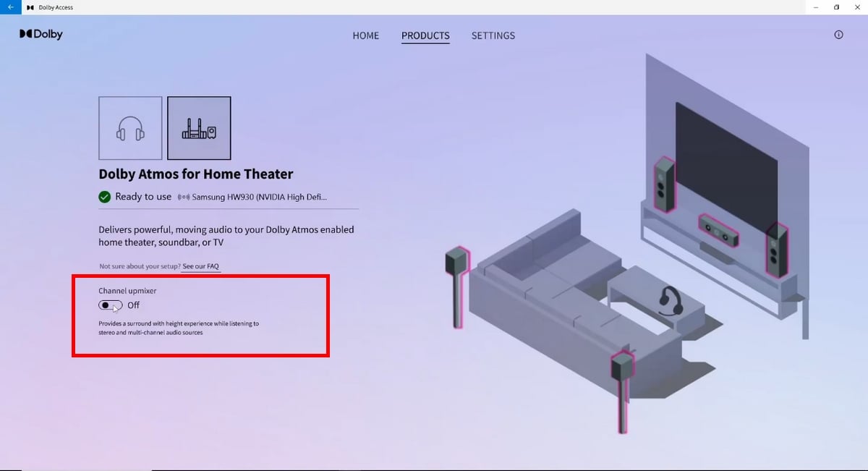Click the Dolby Atmos for Home Theater heading
The width and height of the screenshot is (868, 471).
196,174
